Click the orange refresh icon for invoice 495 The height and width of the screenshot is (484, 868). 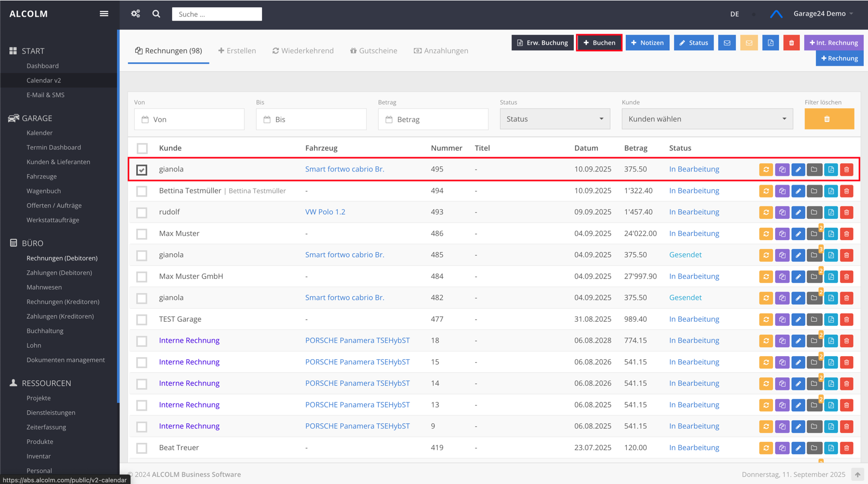pos(766,169)
